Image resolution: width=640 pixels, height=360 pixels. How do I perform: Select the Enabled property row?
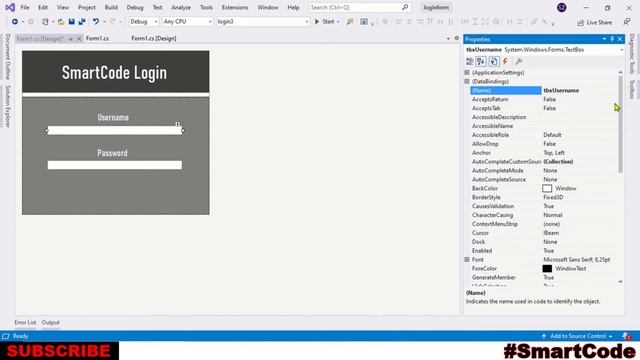pyautogui.click(x=543, y=251)
